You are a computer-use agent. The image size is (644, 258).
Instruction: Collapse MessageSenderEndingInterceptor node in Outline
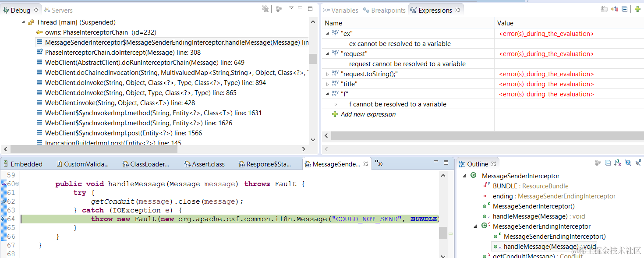[475, 226]
